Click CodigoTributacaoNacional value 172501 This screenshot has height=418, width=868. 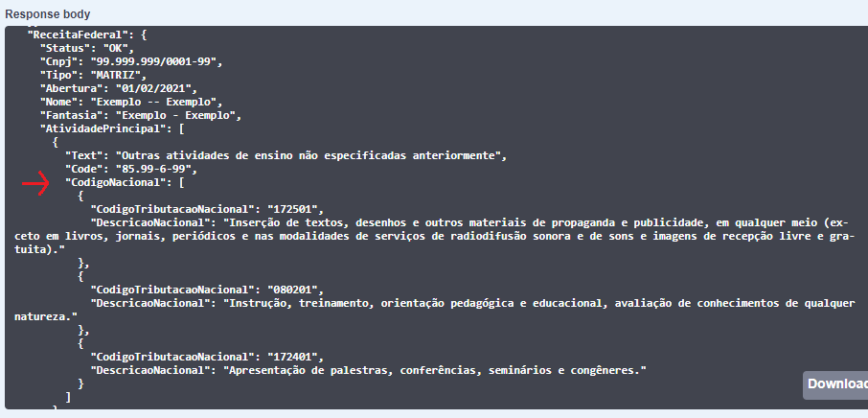pos(299,209)
